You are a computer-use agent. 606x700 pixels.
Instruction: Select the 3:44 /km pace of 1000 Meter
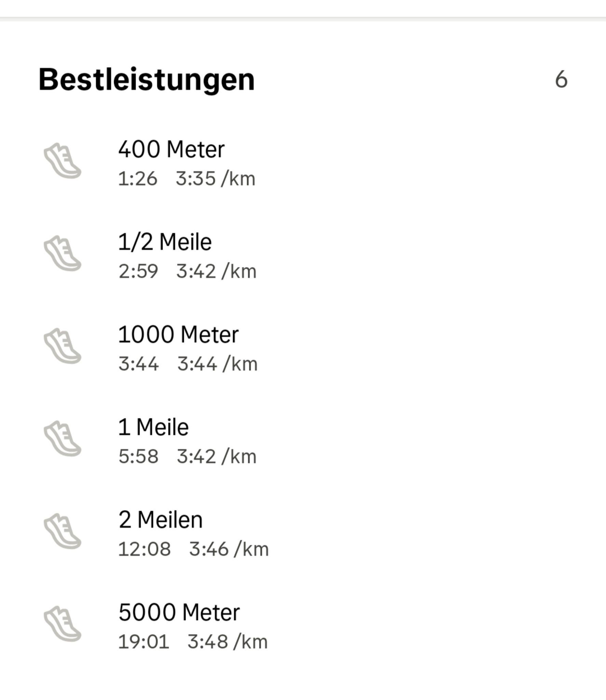coord(217,364)
